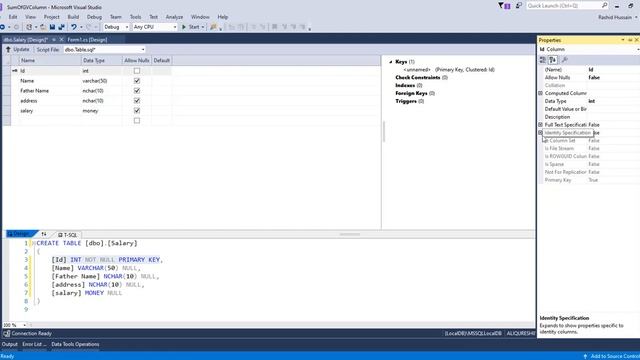Viewport: 640px width, 360px height.
Task: Close the Properties panel
Action: click(636, 40)
